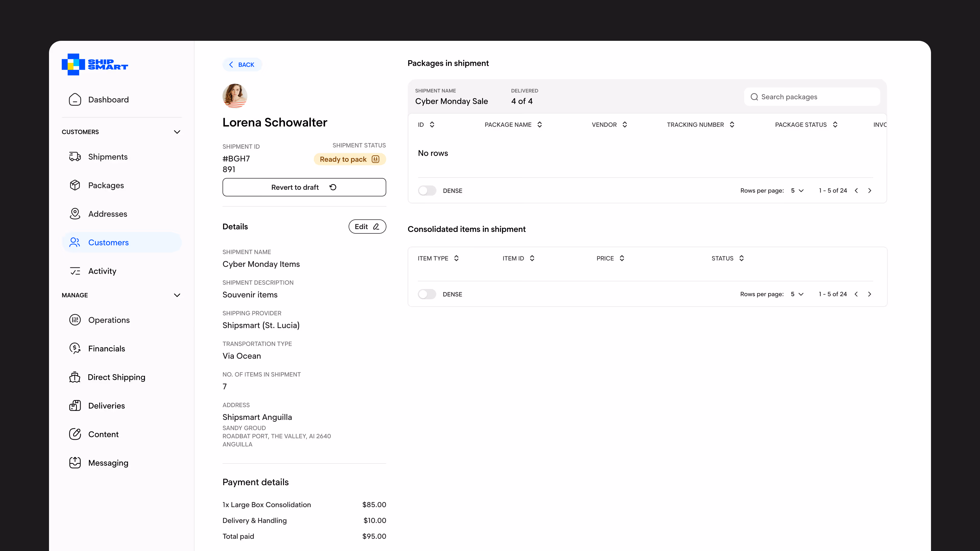The height and width of the screenshot is (551, 980).
Task: Click the Addresses pin icon
Action: click(x=75, y=214)
